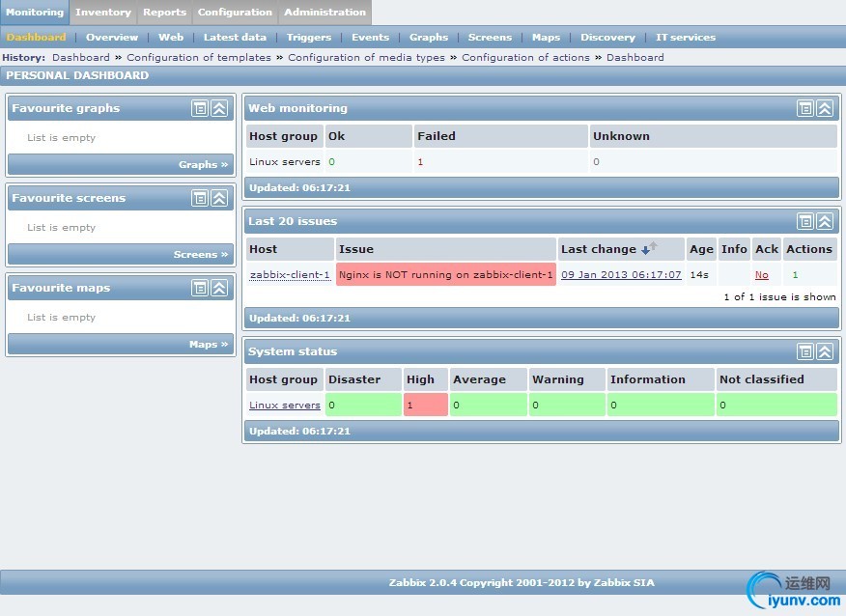Go to the Discovery page

click(x=607, y=38)
